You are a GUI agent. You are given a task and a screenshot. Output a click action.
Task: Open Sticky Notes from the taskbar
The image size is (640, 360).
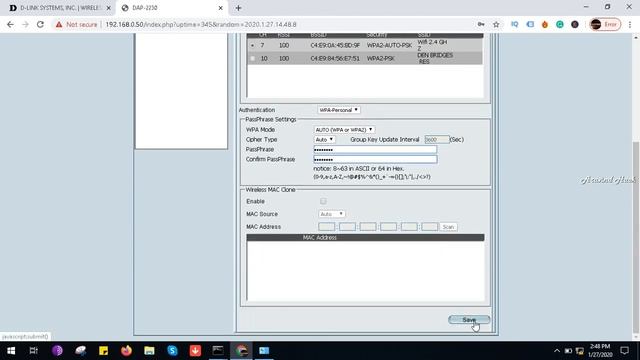(x=103, y=351)
